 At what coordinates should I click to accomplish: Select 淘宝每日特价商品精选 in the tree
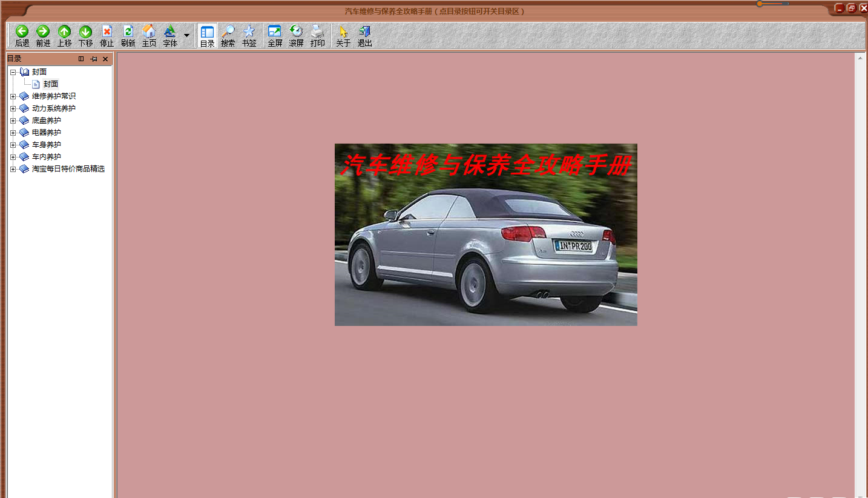(x=68, y=169)
